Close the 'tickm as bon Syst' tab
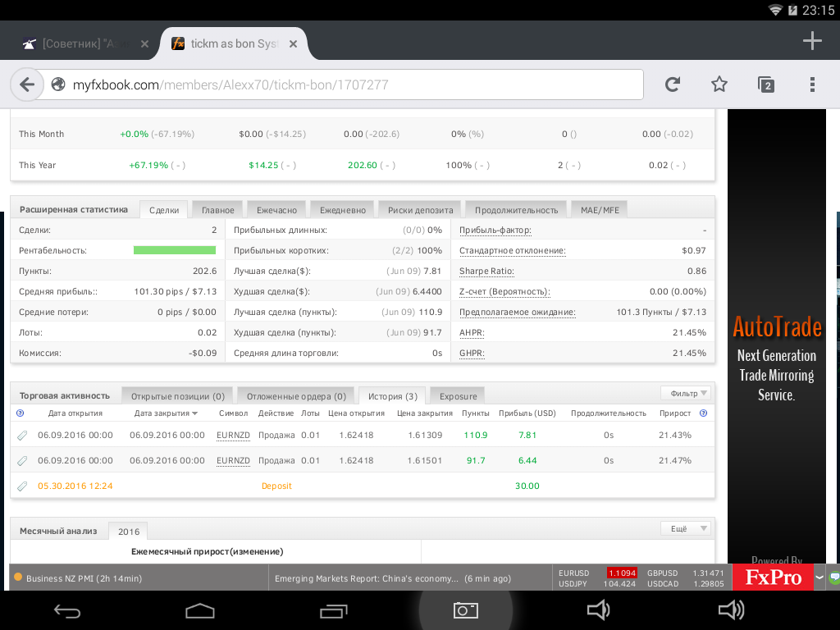 (293, 44)
